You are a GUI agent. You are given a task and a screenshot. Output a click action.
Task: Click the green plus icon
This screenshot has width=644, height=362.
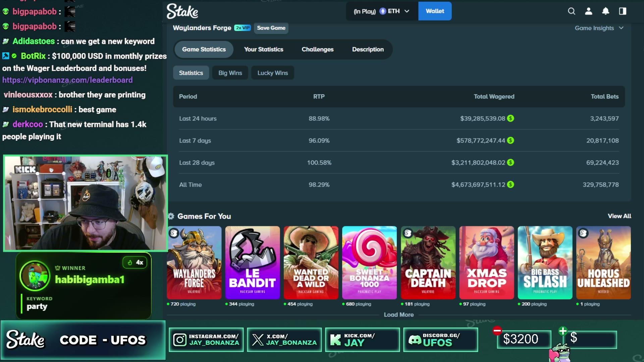(x=563, y=331)
